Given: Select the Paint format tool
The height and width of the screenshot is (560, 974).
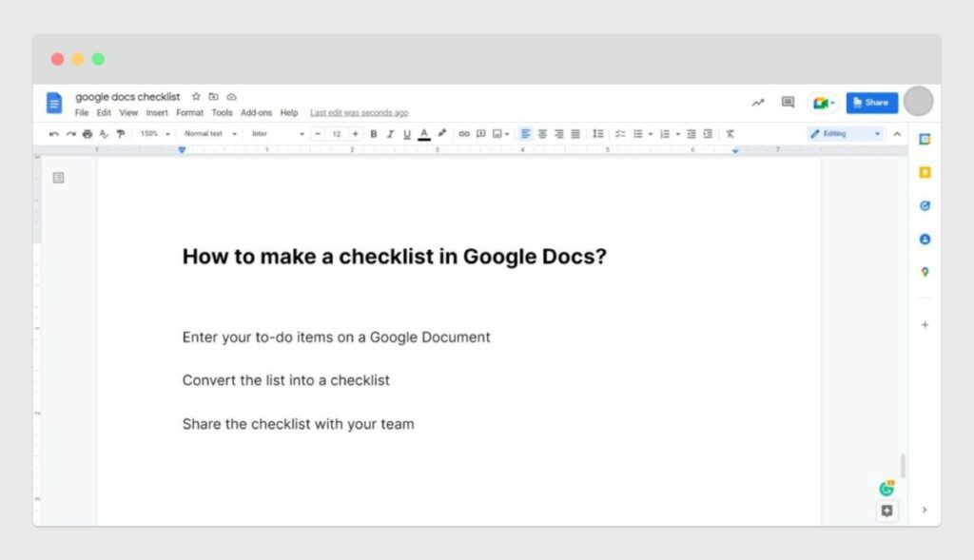Looking at the screenshot, I should pyautogui.click(x=120, y=133).
